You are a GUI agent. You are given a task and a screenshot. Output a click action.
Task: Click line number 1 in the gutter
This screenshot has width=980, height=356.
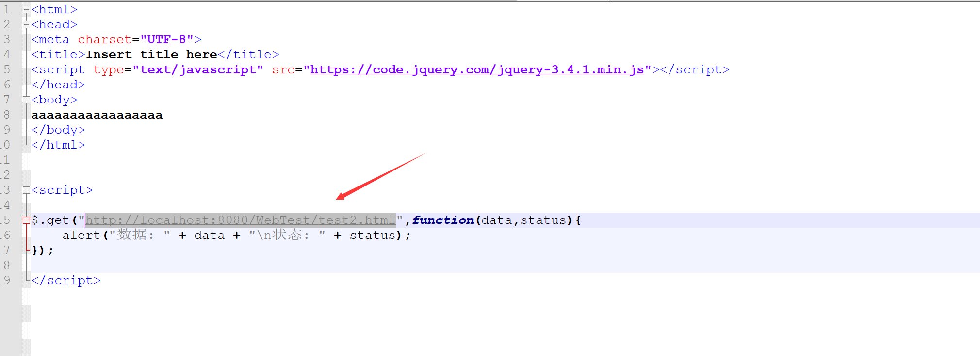[7, 10]
